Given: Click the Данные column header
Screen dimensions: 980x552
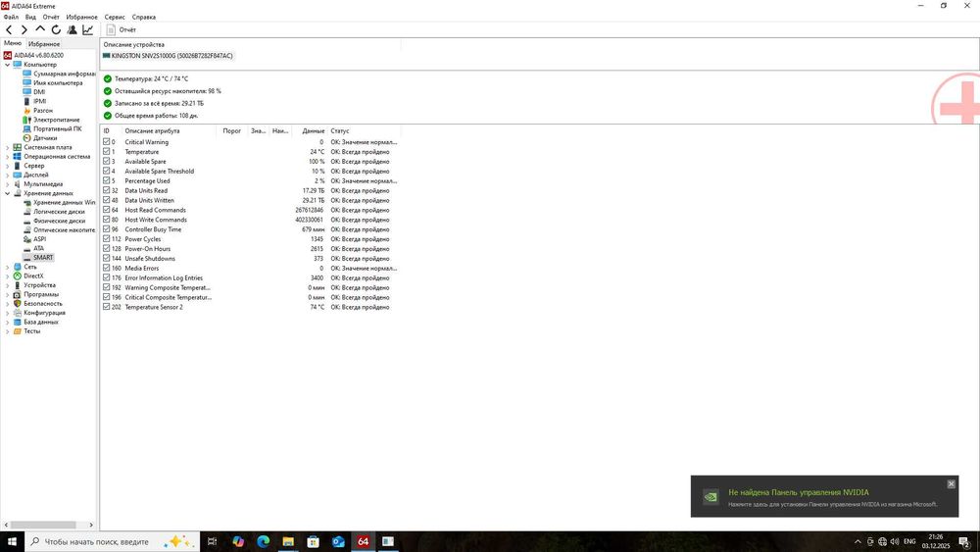Looking at the screenshot, I should pos(310,130).
